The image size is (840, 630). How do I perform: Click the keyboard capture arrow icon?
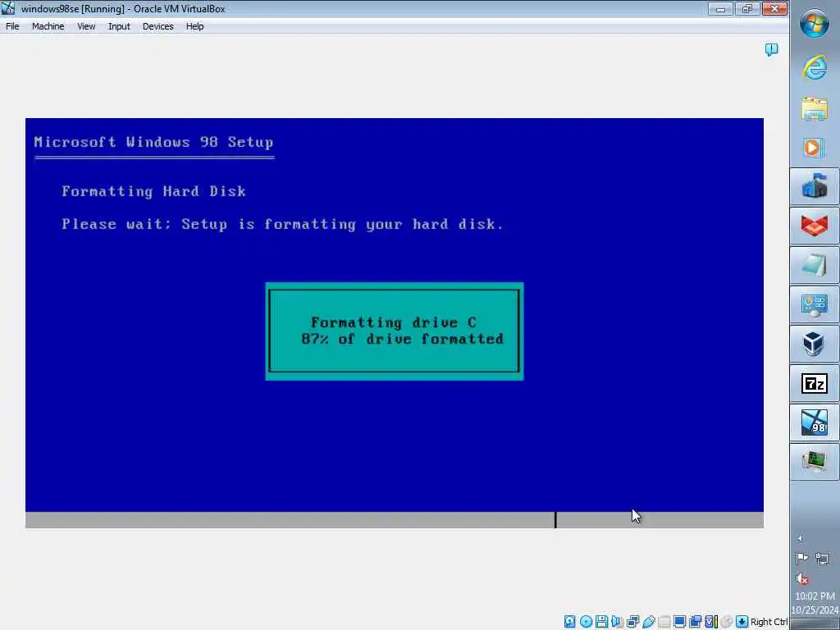tap(742, 622)
